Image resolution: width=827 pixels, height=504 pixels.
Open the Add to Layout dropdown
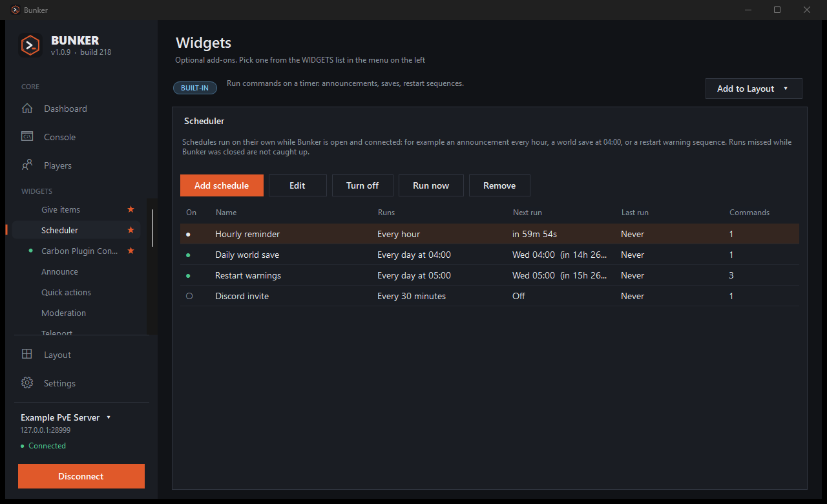coord(754,89)
